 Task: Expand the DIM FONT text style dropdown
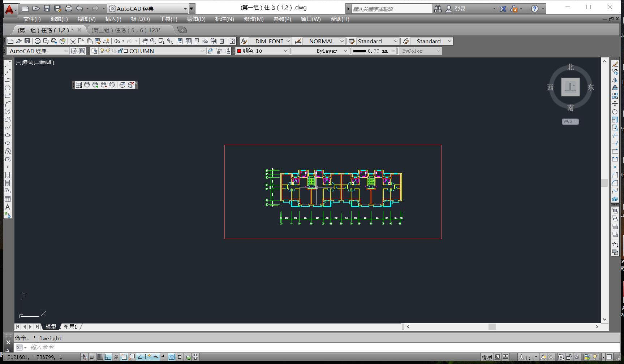pyautogui.click(x=288, y=41)
